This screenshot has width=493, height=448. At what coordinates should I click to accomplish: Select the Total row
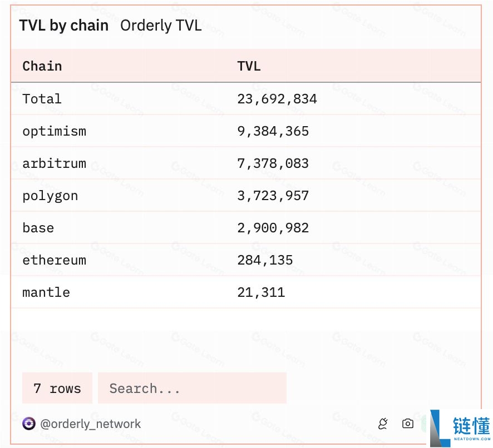(x=246, y=99)
